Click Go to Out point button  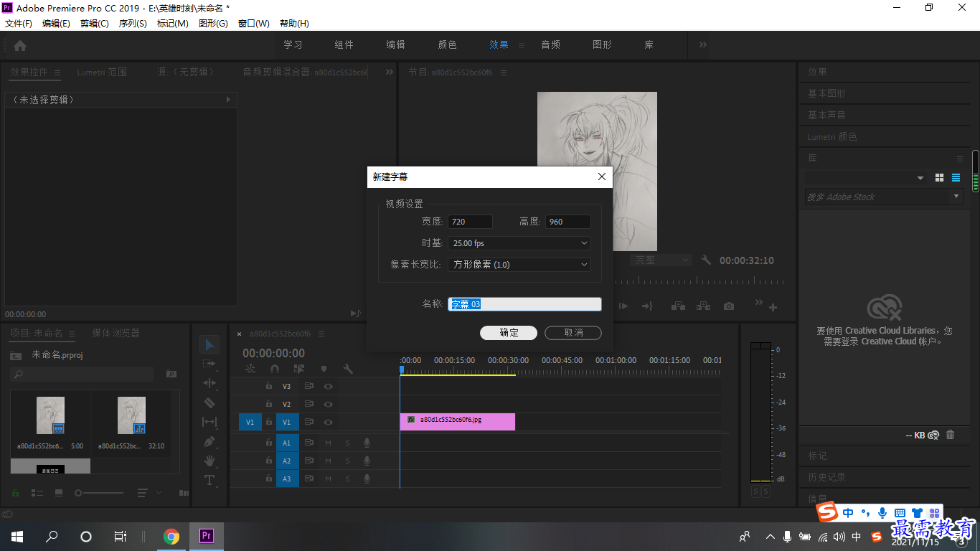[647, 306]
